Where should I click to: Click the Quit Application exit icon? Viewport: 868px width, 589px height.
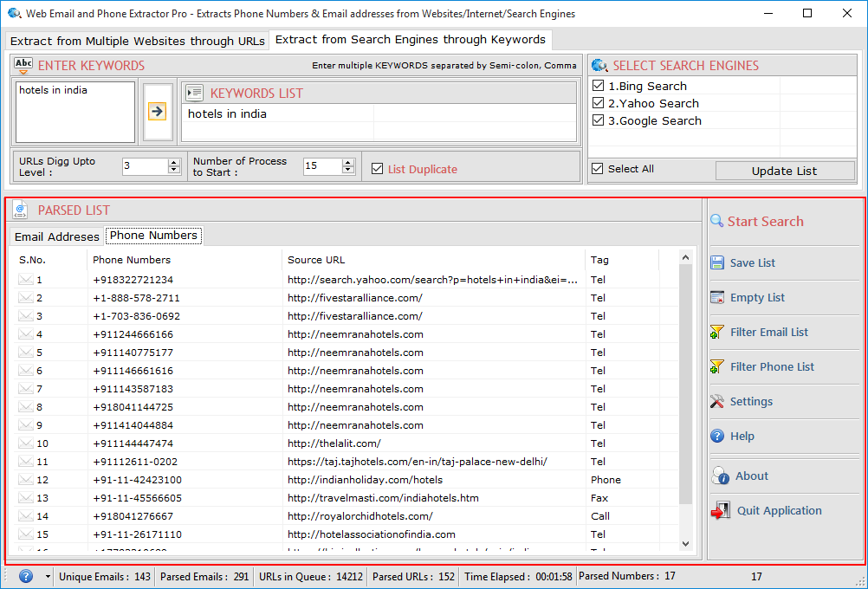(720, 510)
